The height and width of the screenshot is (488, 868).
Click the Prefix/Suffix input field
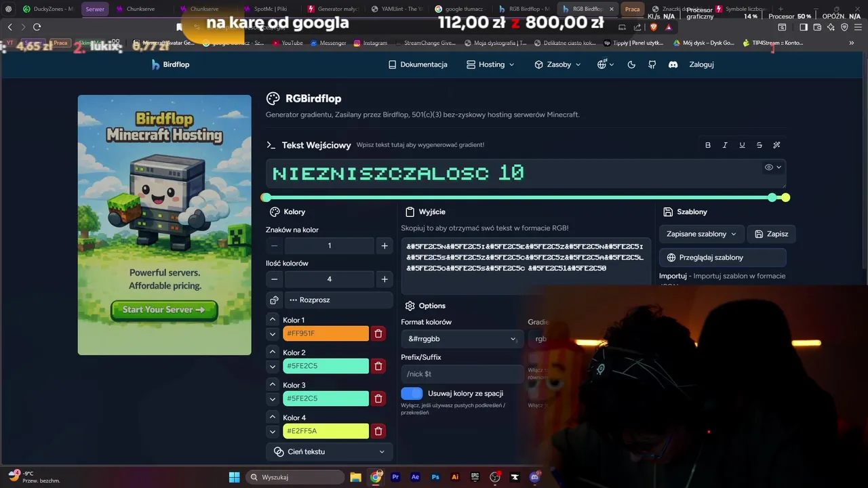(462, 374)
